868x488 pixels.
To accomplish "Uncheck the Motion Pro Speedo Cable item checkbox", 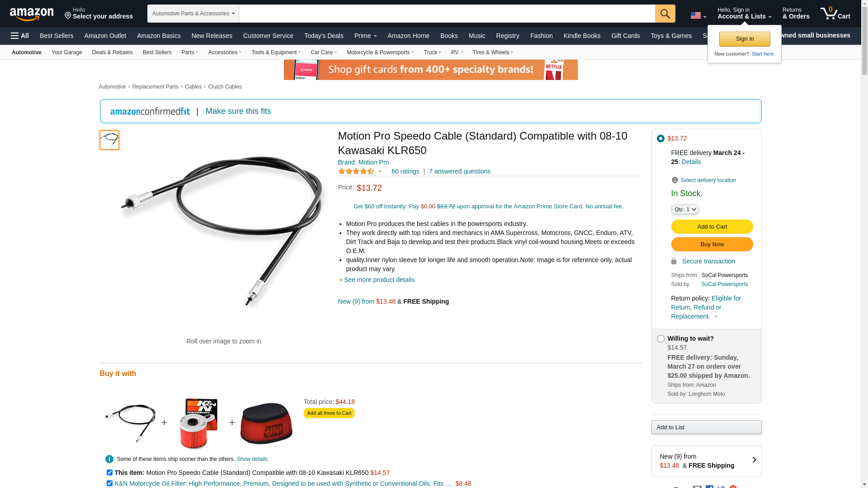I will click(x=109, y=473).
